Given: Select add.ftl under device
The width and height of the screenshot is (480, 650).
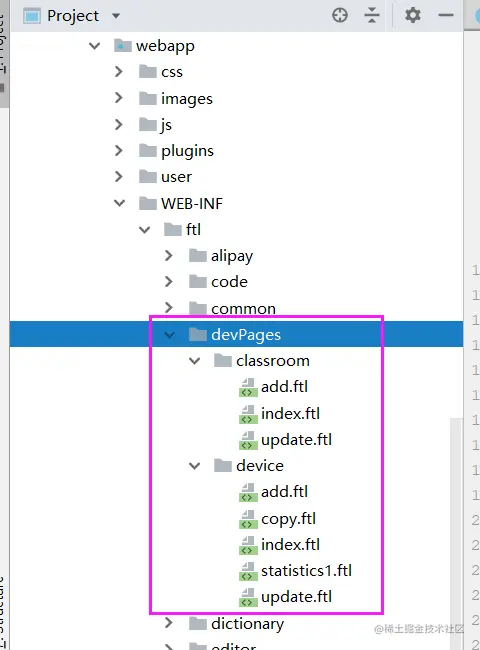Looking at the screenshot, I should click(x=284, y=492).
